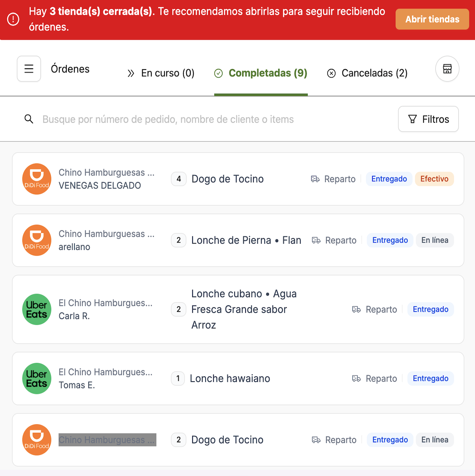Switch to the Canceladas (2) tab
The width and height of the screenshot is (475, 476).
[x=367, y=73]
